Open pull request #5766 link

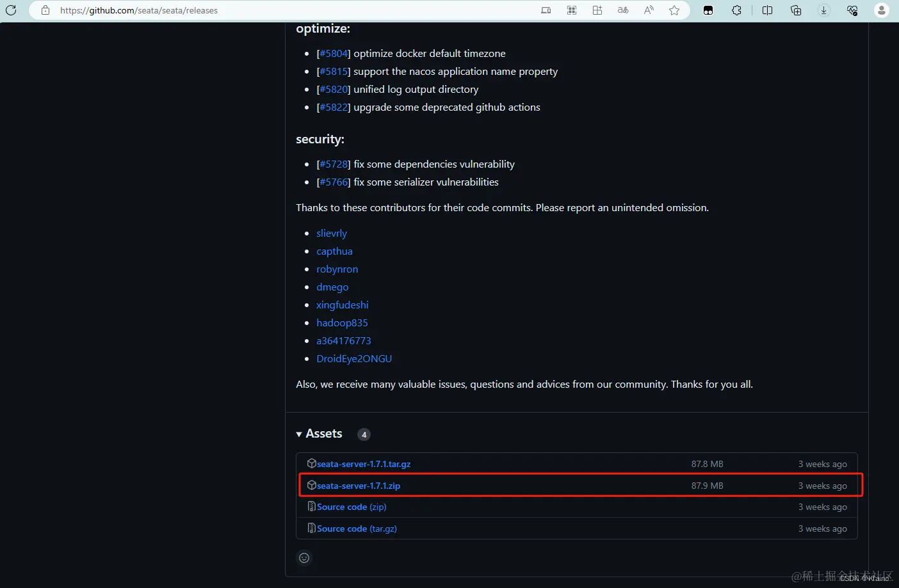(x=334, y=182)
